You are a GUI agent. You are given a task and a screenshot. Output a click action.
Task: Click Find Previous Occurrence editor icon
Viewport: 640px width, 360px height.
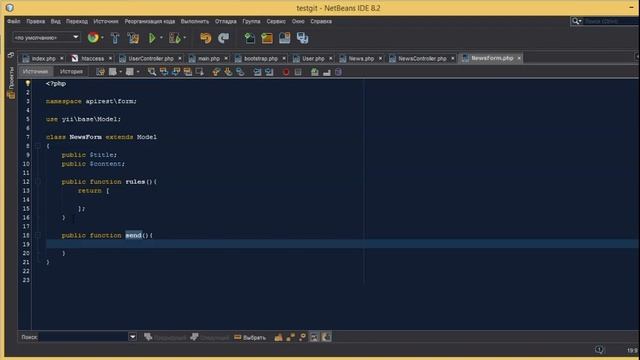pos(164,72)
